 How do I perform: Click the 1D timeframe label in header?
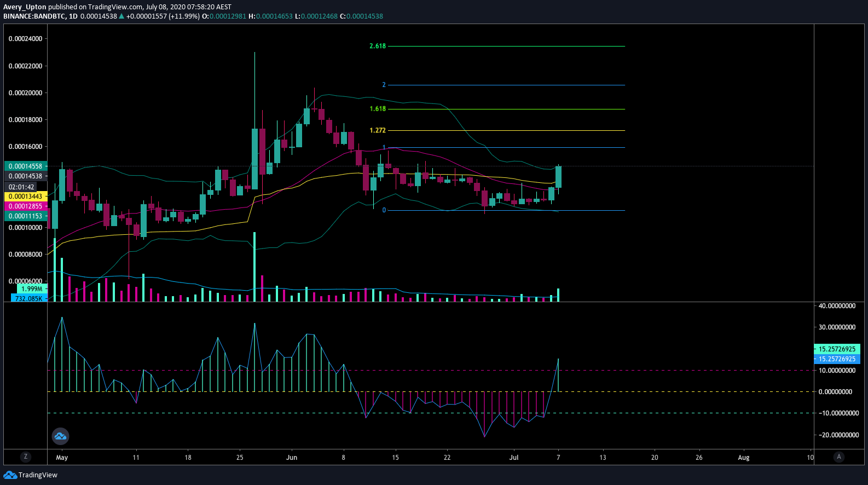[x=73, y=16]
